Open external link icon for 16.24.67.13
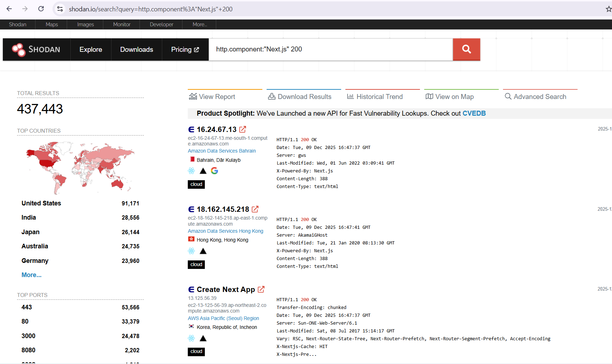This screenshot has height=364, width=612. point(243,129)
